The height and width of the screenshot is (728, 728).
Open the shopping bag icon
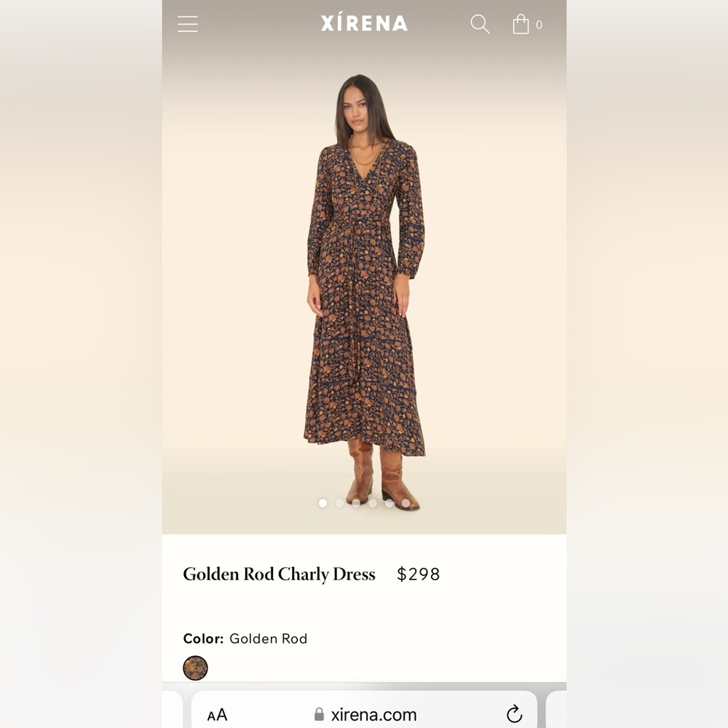521,24
